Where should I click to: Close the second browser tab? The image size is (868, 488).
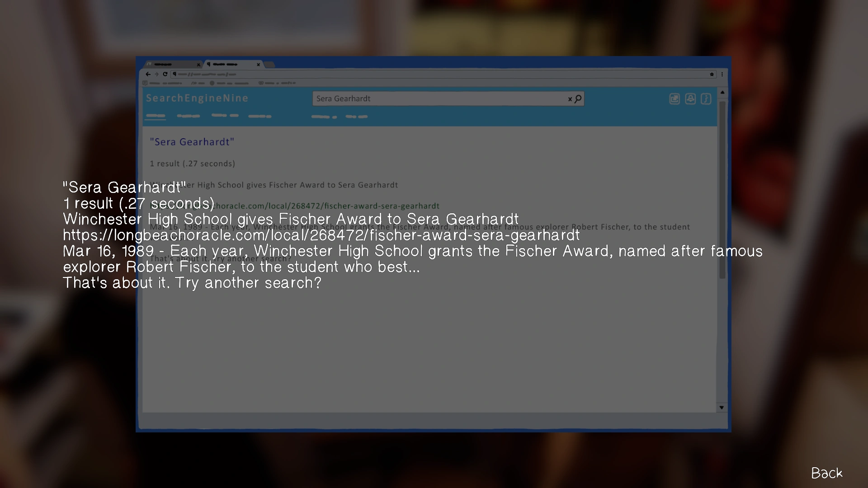pos(258,65)
